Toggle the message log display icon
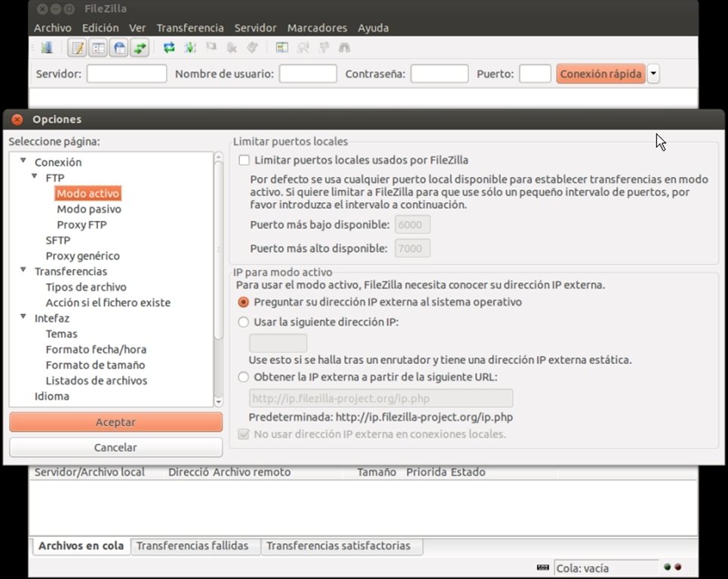728x579 pixels. pyautogui.click(x=77, y=47)
